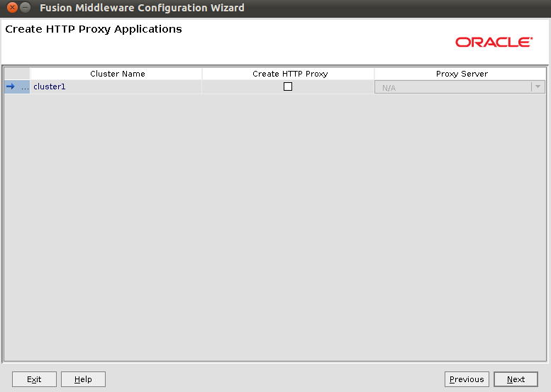Close the Configuration Wizard window

click(x=12, y=8)
